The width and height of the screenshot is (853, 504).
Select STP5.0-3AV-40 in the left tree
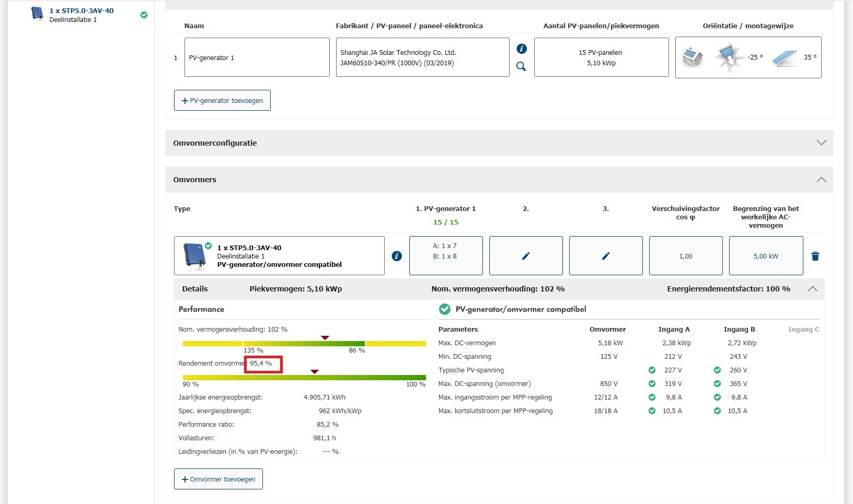(81, 11)
